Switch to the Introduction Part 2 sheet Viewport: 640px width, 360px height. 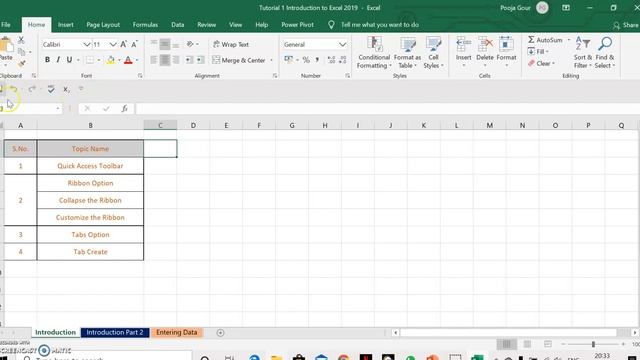(x=115, y=332)
